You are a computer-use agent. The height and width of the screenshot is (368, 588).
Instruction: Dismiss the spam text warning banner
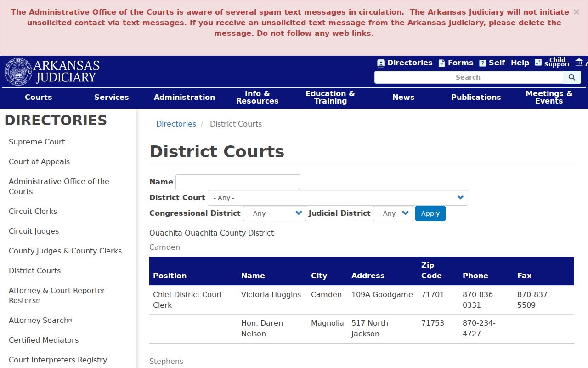tap(576, 12)
